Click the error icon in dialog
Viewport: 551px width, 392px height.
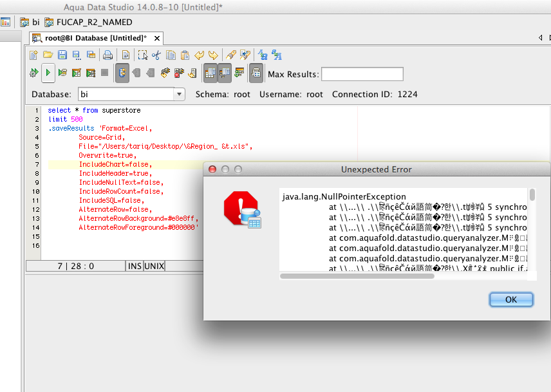243,209
